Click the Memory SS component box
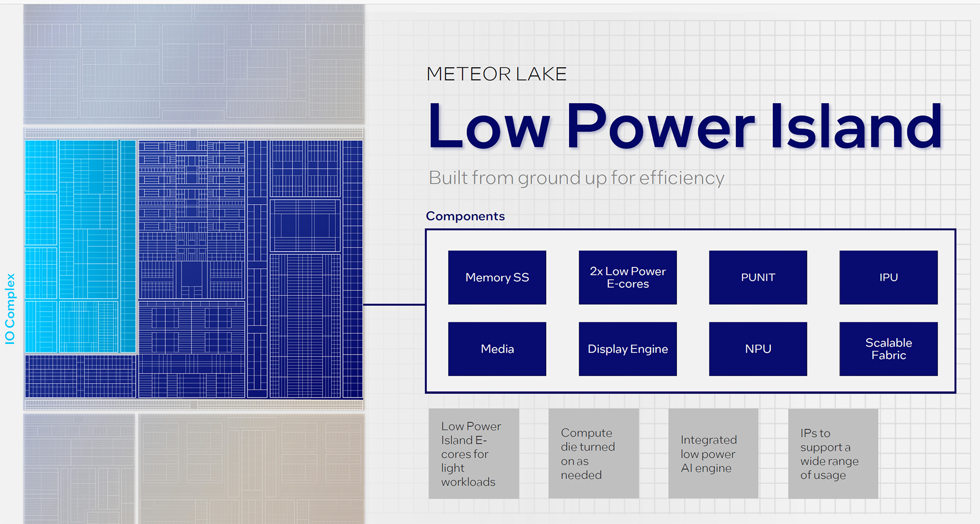980x524 pixels. coord(497,277)
